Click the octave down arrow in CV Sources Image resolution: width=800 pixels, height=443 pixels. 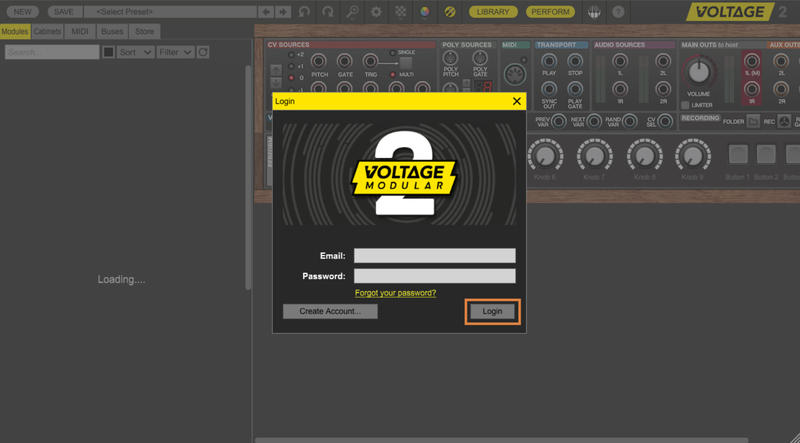(276, 83)
